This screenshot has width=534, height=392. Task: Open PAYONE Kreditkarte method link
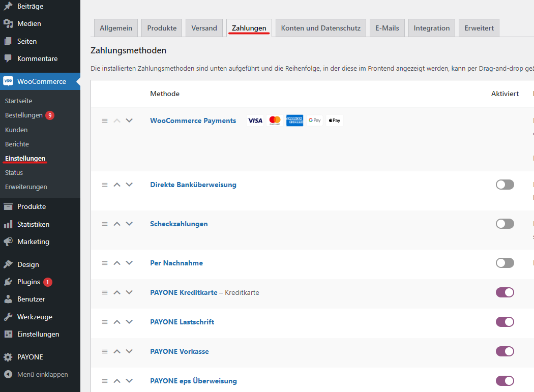(x=184, y=292)
